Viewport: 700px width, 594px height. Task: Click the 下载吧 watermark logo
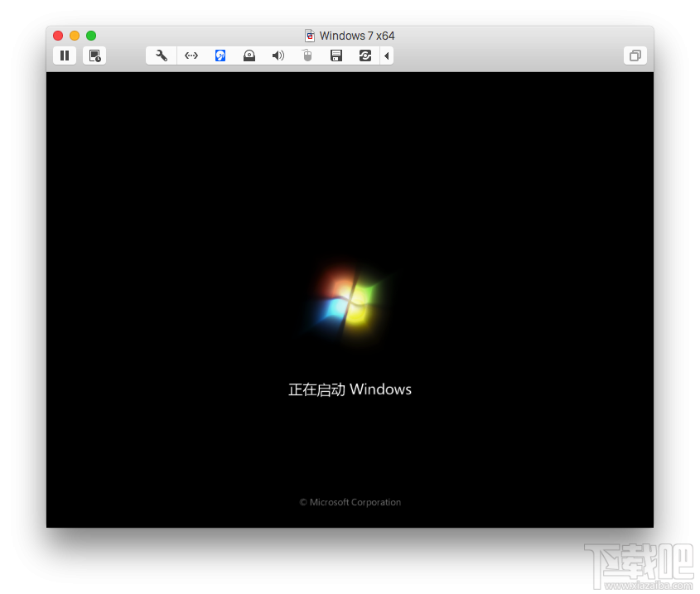point(638,562)
